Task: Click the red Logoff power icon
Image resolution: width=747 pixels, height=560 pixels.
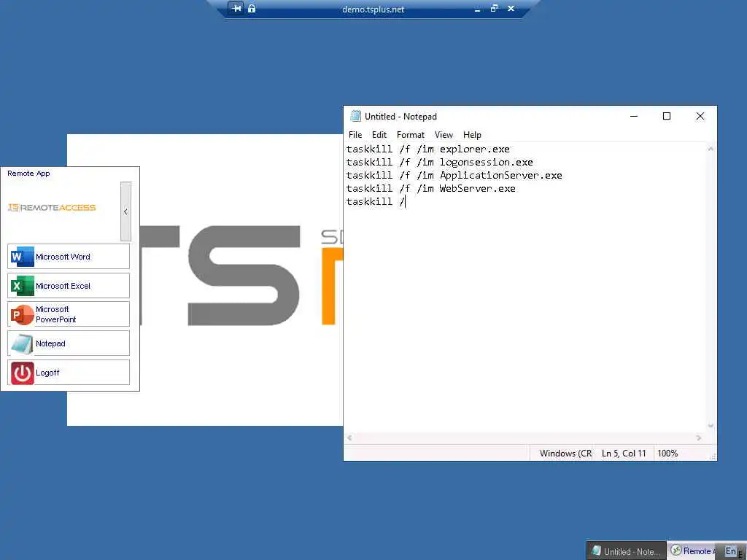Action: point(23,373)
